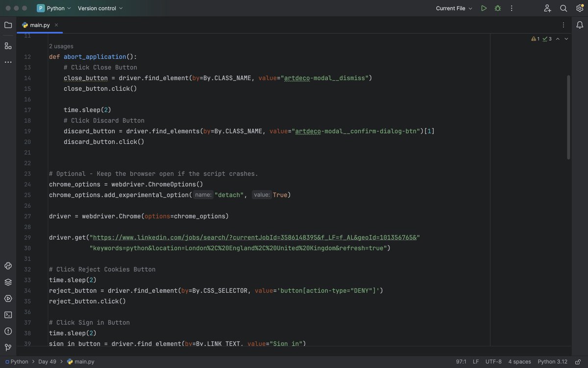
Task: Open the Git version control tool window
Action: point(8,347)
